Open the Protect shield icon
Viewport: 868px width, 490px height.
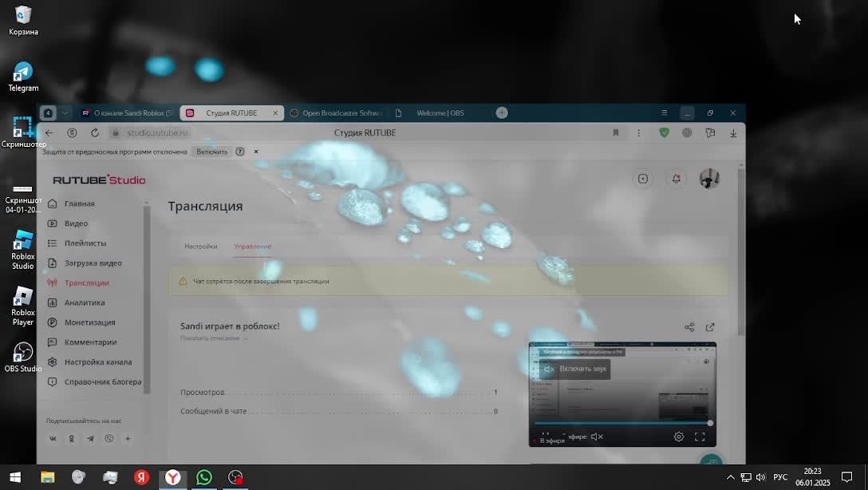click(x=665, y=133)
